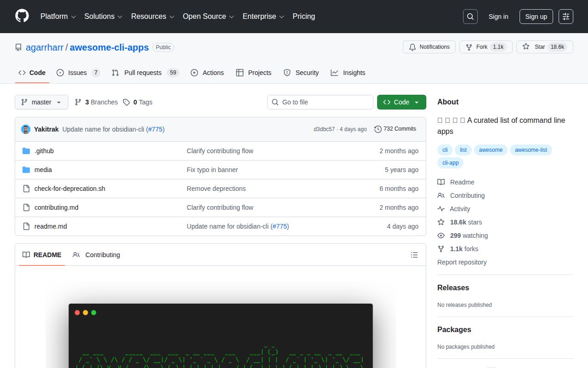Open the command palette icon next to Sign up

coord(565,16)
